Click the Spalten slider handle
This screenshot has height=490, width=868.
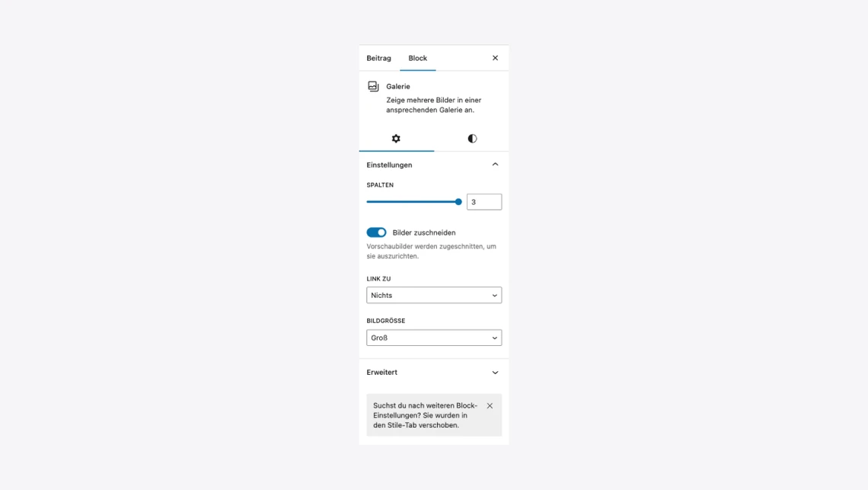458,202
